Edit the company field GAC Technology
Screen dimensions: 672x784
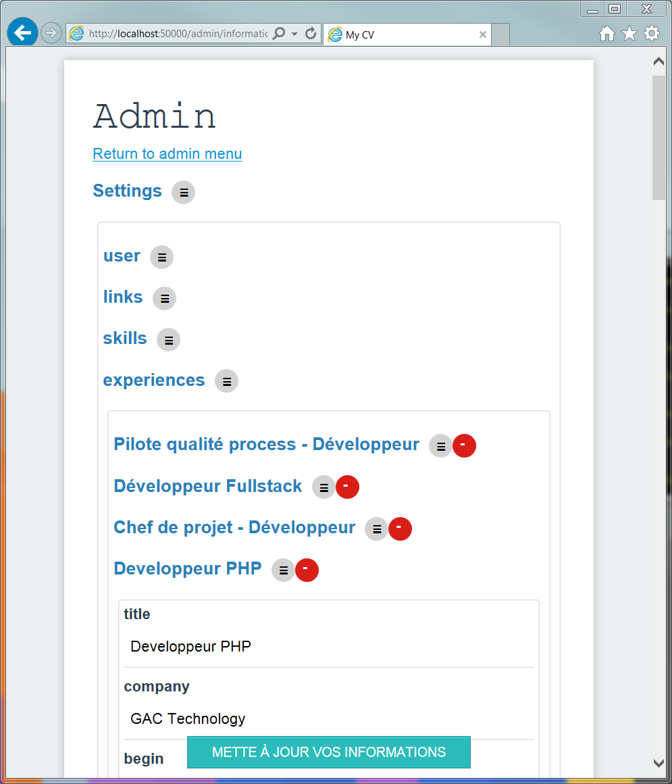click(329, 719)
